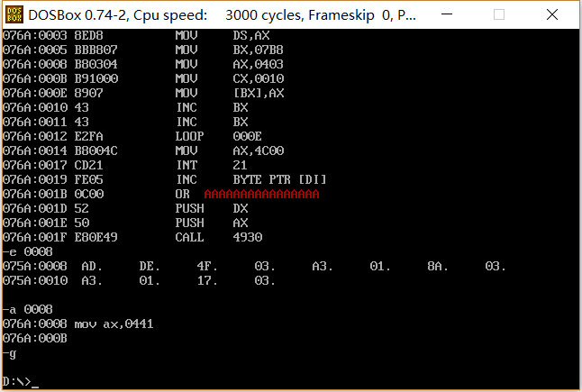Click opcode bytes CD21

tap(88, 165)
